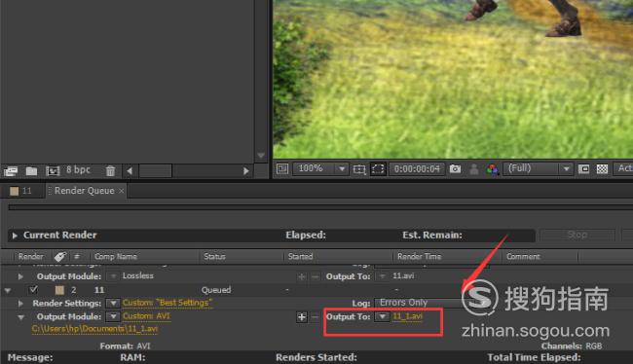Expand the Current Render details
Image resolution: width=633 pixels, height=364 pixels.
15,236
